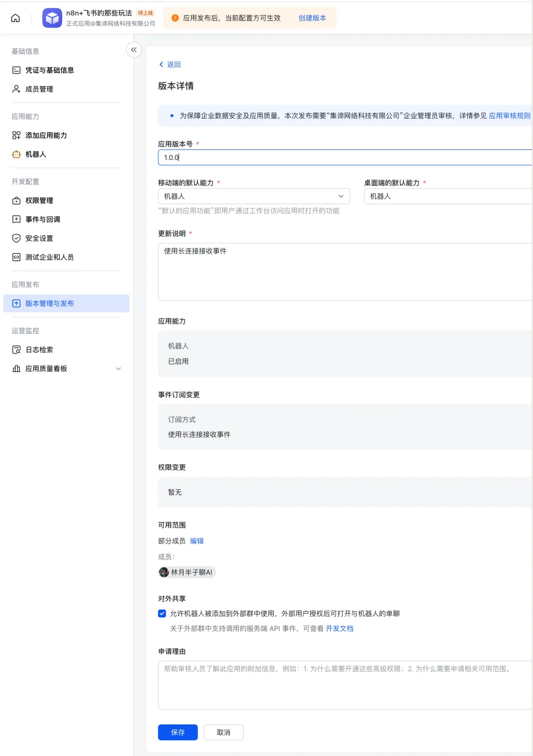Click the 机器人 robot icon in sidebar
This screenshot has height=756, width=533.
pyautogui.click(x=16, y=154)
